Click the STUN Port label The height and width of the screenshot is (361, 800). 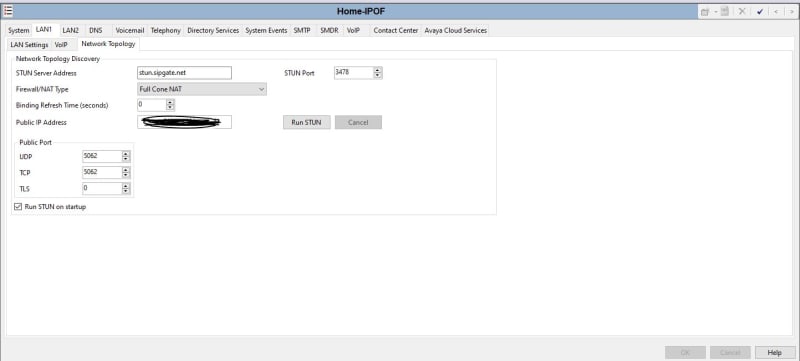tap(299, 73)
